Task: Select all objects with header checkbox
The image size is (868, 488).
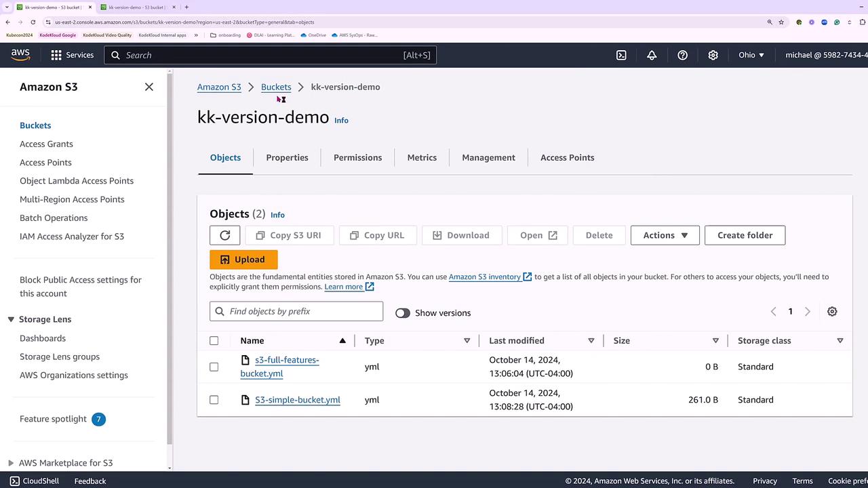Action: coord(214,340)
